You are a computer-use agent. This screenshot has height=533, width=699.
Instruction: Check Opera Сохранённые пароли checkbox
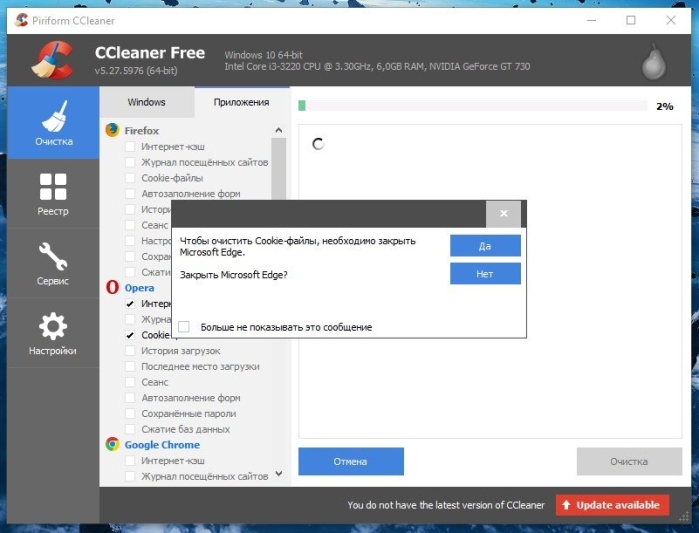pos(130,413)
